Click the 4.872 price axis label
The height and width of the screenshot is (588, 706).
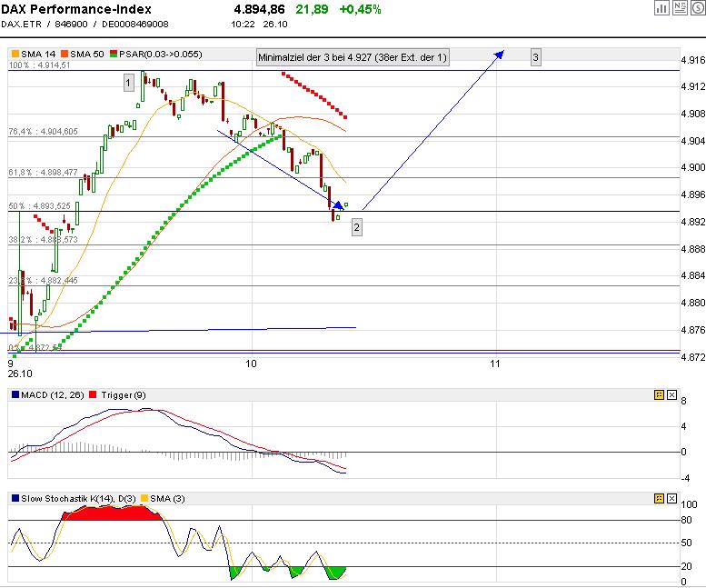click(x=693, y=357)
